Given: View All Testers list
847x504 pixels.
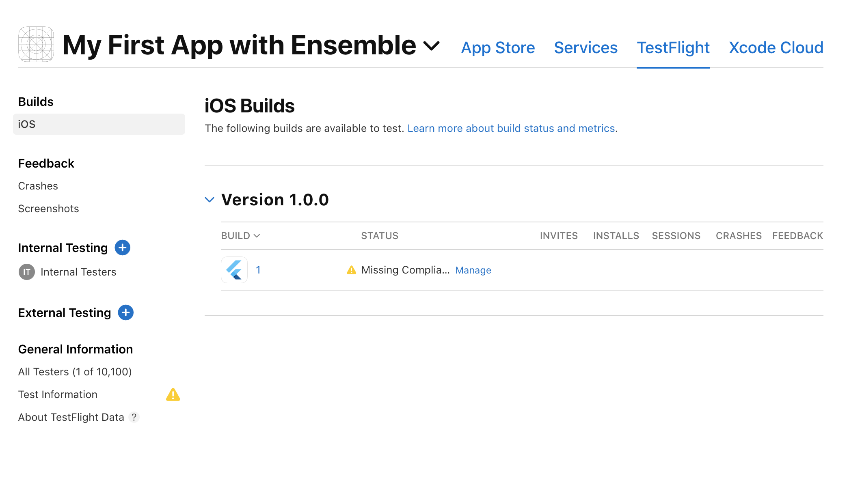Looking at the screenshot, I should (x=74, y=371).
